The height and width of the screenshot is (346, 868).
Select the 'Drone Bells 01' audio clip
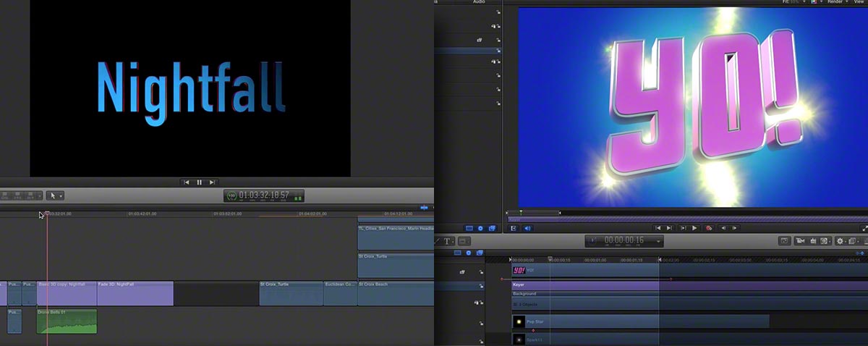click(67, 321)
